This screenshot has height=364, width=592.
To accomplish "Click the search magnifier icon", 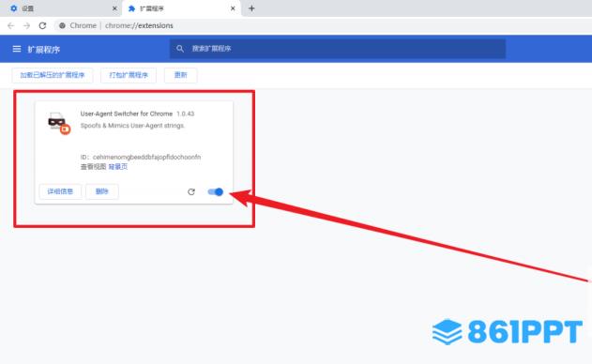I will click(x=180, y=49).
